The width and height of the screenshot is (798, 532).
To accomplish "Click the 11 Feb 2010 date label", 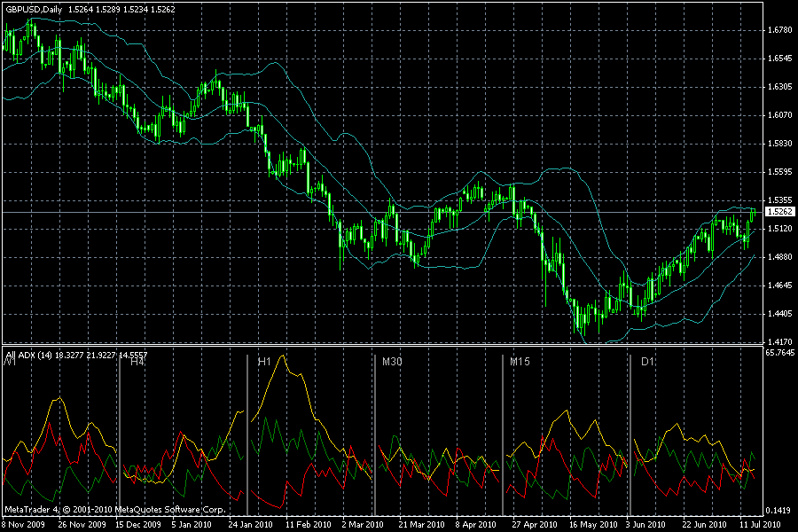I will point(309,524).
